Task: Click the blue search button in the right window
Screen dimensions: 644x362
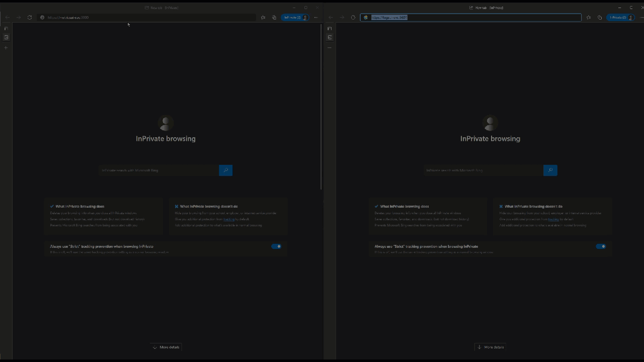Action: [x=550, y=170]
